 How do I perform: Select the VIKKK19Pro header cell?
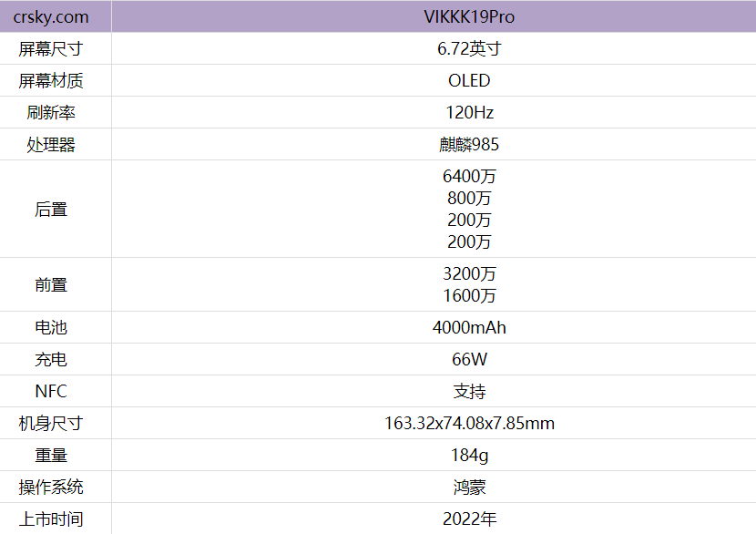click(x=469, y=17)
